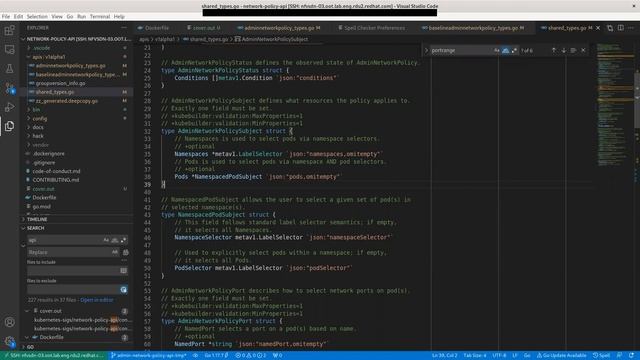The height and width of the screenshot is (360, 640).
Task: Click the remote SSH host status indicator
Action: click(54, 356)
